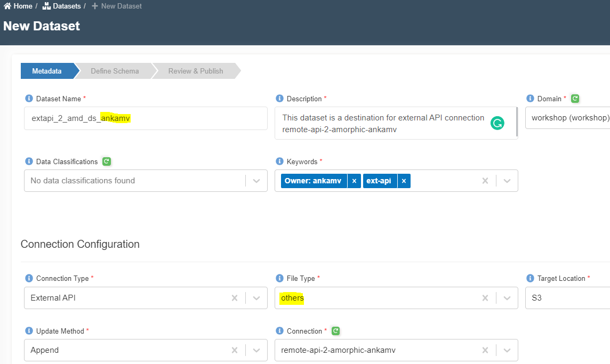610x364 pixels.
Task: Refresh Data Classifications list
Action: (107, 161)
